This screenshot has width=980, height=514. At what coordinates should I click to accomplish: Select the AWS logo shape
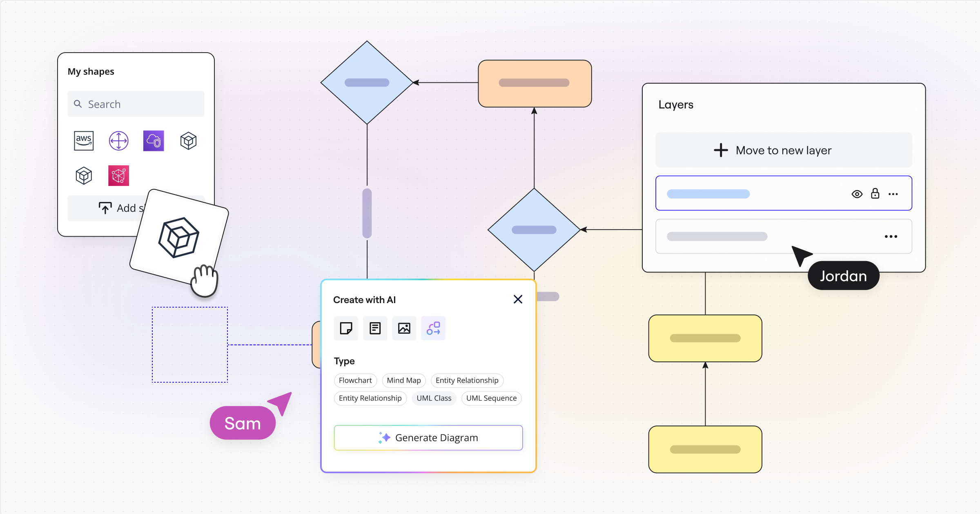pyautogui.click(x=84, y=141)
